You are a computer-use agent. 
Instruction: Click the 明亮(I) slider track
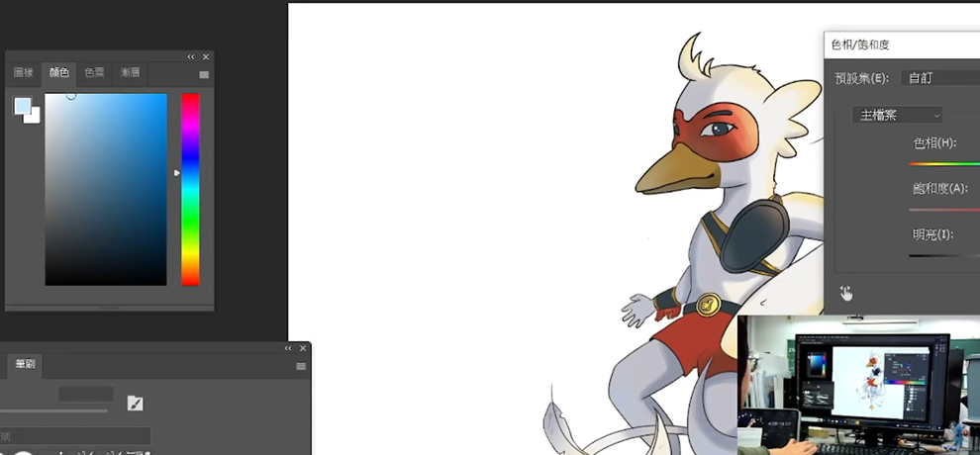(x=944, y=256)
